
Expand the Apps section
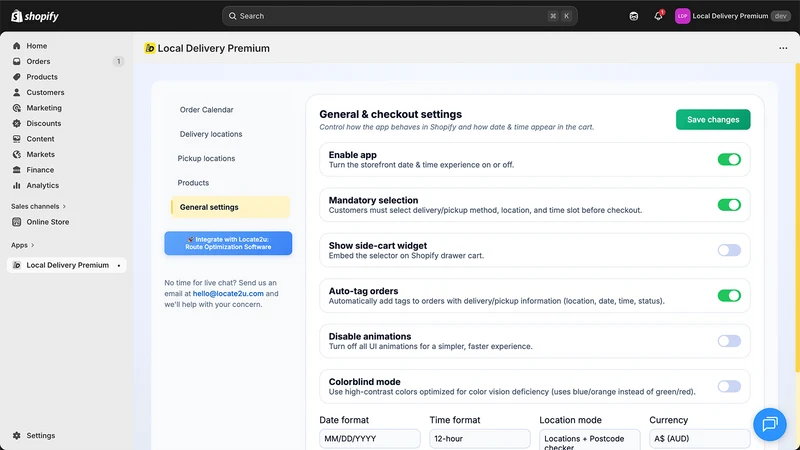(22, 245)
